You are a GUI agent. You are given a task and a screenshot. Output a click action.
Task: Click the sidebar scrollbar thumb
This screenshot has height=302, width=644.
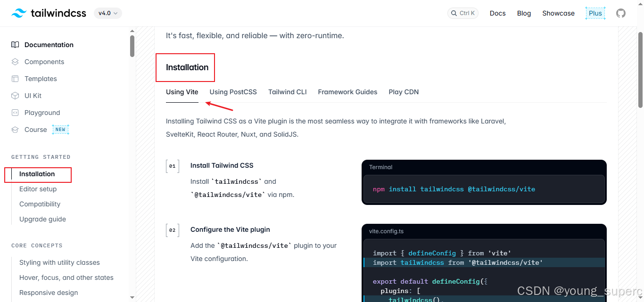tap(132, 46)
